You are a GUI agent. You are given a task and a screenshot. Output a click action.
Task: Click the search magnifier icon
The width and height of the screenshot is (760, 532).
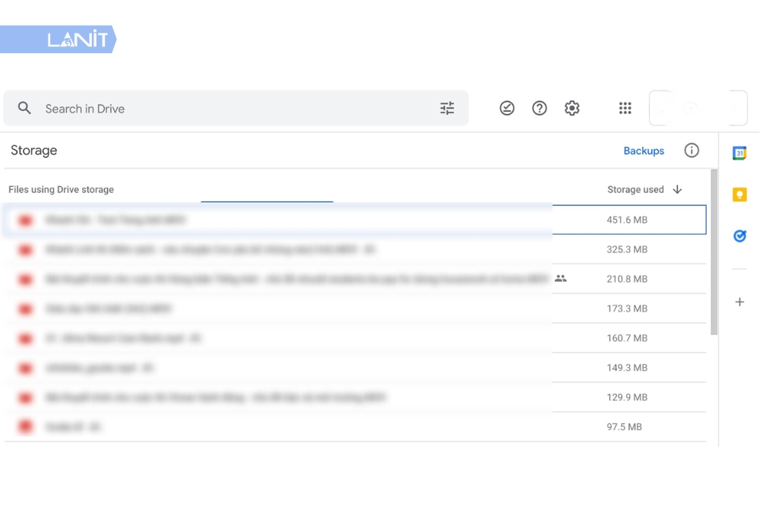[x=24, y=108]
